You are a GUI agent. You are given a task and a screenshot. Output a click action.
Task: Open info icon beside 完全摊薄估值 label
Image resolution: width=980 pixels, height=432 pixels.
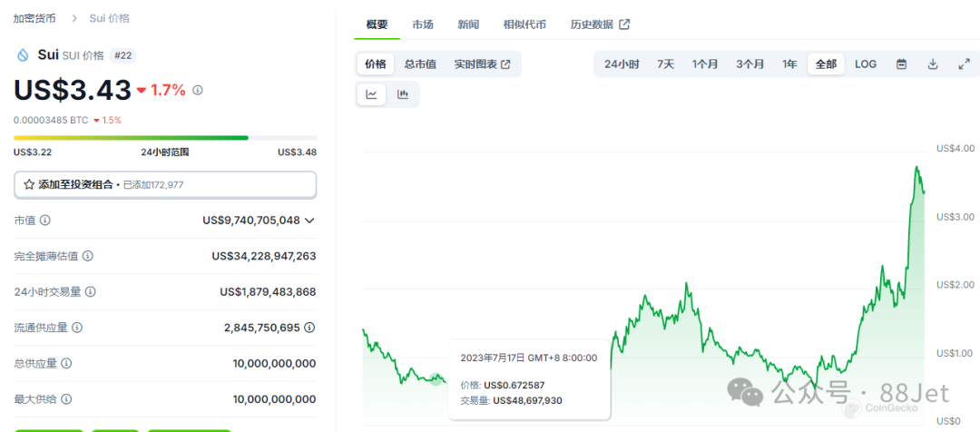click(x=88, y=256)
